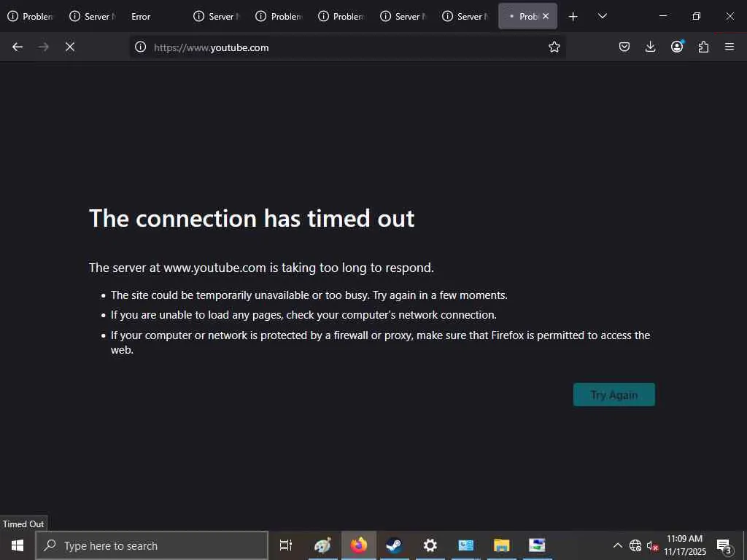Stop loading the page
This screenshot has height=560, width=747.
coord(70,47)
